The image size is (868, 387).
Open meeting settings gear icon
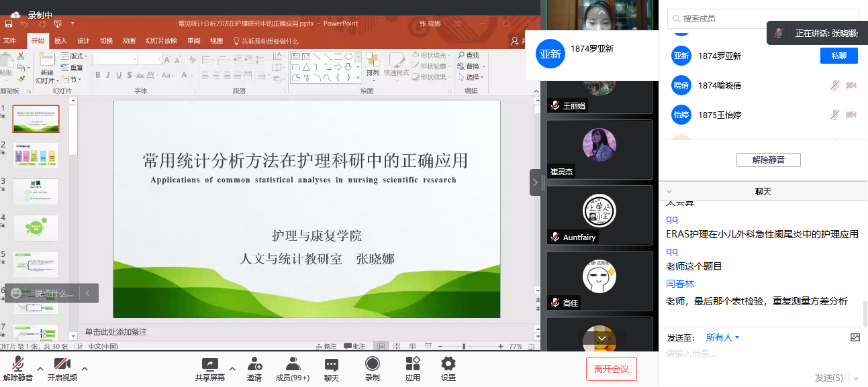pyautogui.click(x=448, y=364)
